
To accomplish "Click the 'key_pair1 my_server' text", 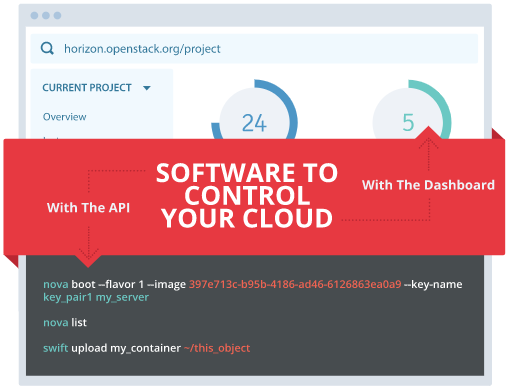I will tap(96, 297).
